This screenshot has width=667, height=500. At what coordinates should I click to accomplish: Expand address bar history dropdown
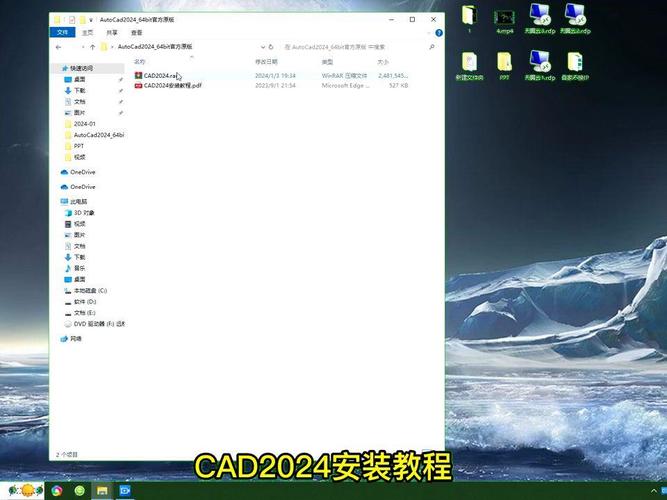[x=263, y=47]
